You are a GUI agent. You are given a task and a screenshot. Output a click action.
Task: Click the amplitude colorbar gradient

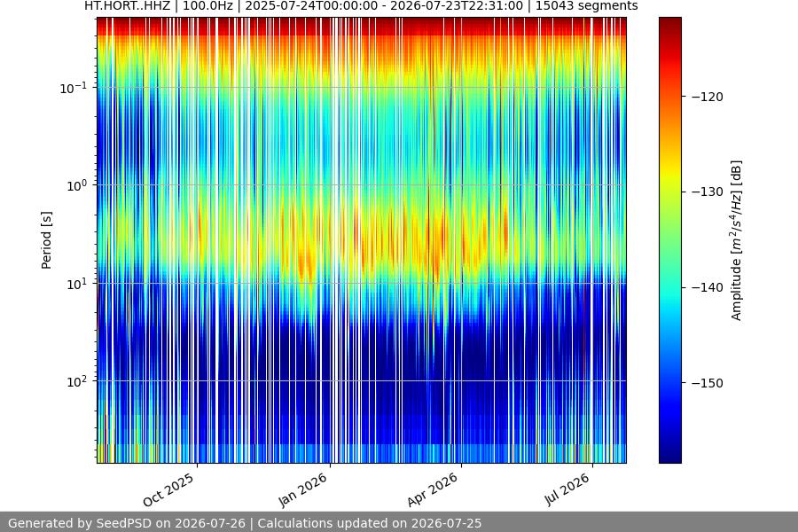(669, 240)
